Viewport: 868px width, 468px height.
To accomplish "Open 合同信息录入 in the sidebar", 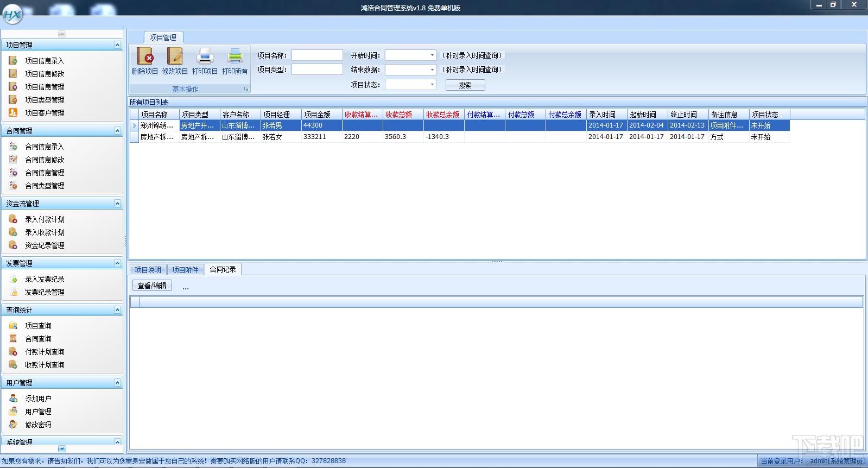I will coord(45,147).
